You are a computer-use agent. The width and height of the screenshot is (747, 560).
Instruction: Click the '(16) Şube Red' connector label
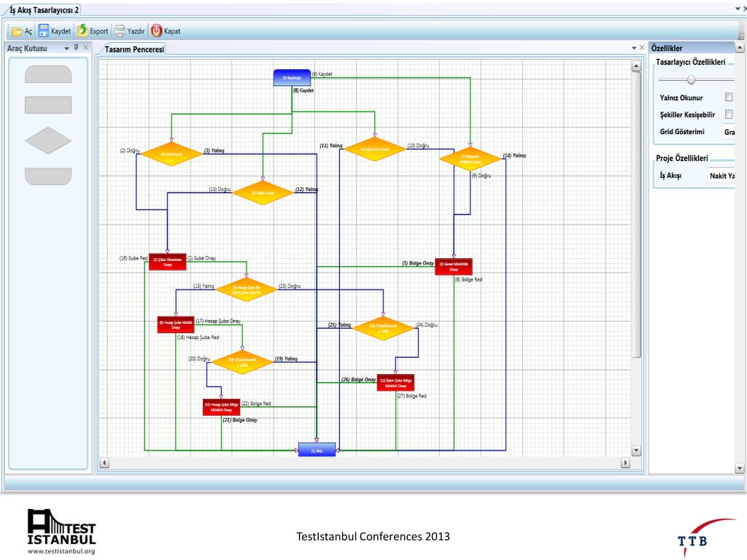(x=133, y=258)
